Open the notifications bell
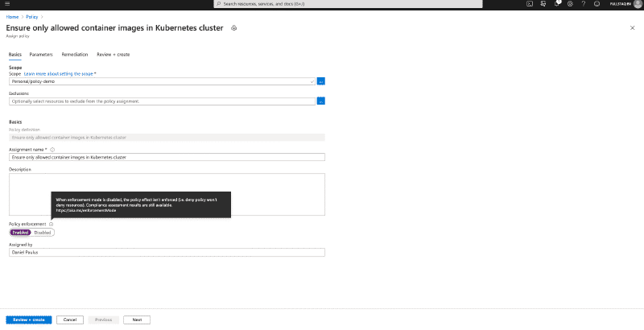644x330 pixels. [x=557, y=4]
